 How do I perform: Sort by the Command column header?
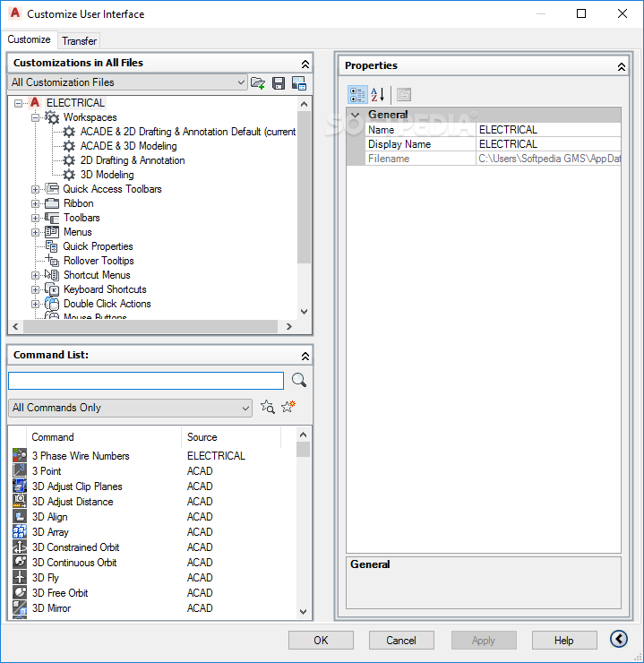(104, 437)
